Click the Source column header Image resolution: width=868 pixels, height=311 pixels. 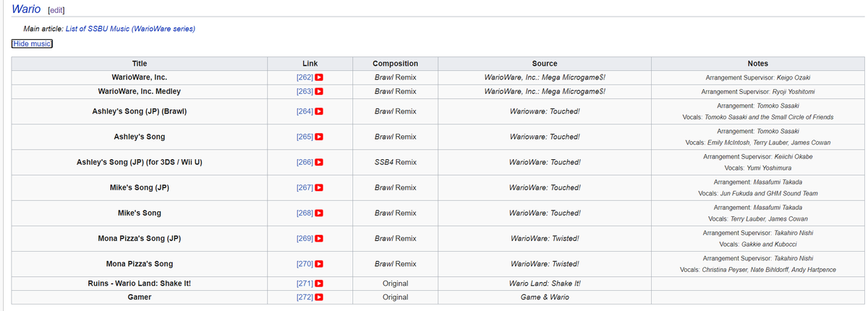point(545,64)
